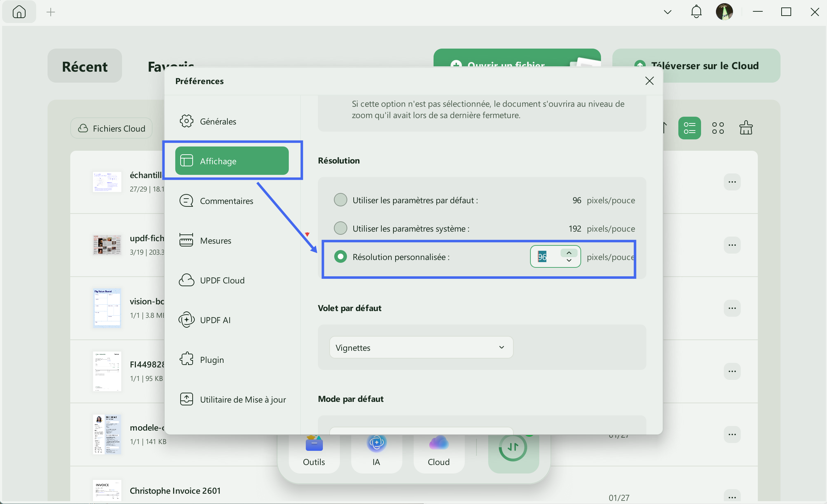
Task: Open the Outils panel at the bottom
Action: point(314,450)
